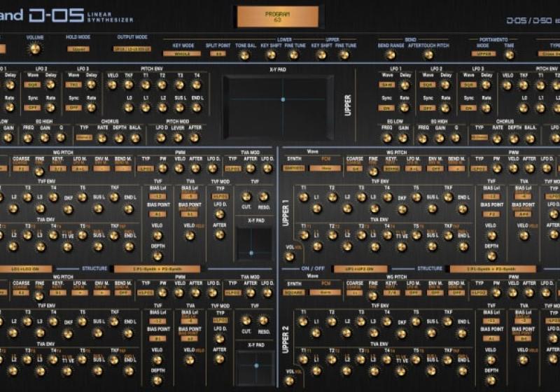Open Upper 2 SYNTH selector showing SQUARE

pos(294,293)
